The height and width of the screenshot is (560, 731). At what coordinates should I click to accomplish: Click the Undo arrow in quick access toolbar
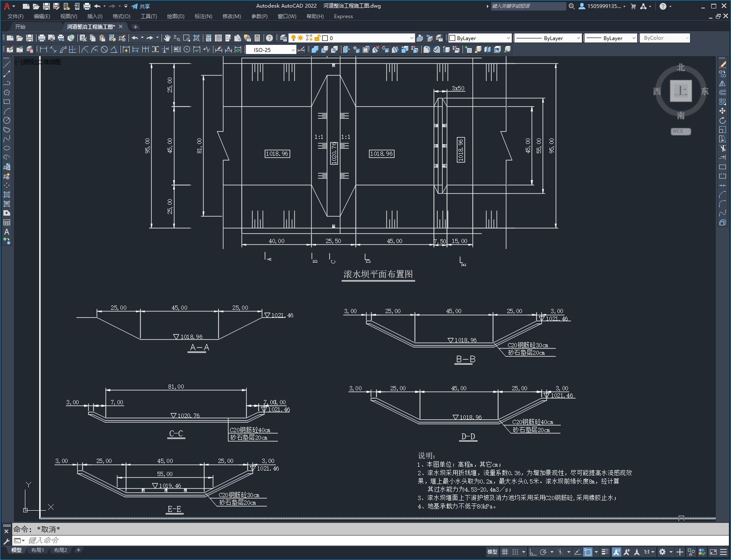[x=98, y=6]
